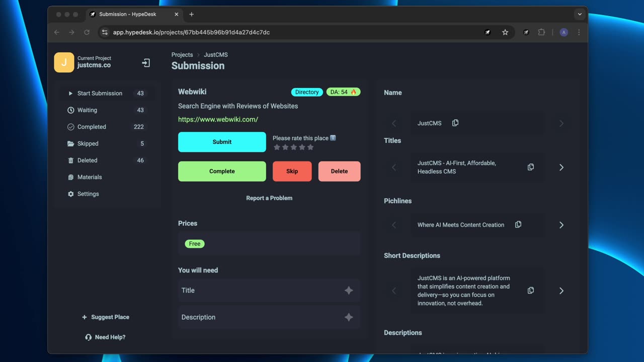Click the red Skip button
The image size is (644, 362).
pos(292,171)
